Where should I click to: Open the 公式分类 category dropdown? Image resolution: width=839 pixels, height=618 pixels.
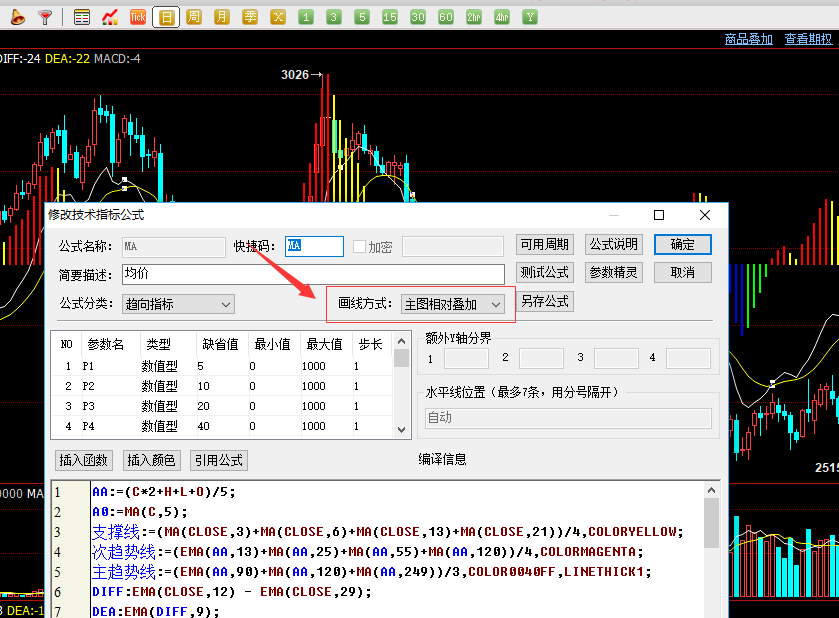178,303
